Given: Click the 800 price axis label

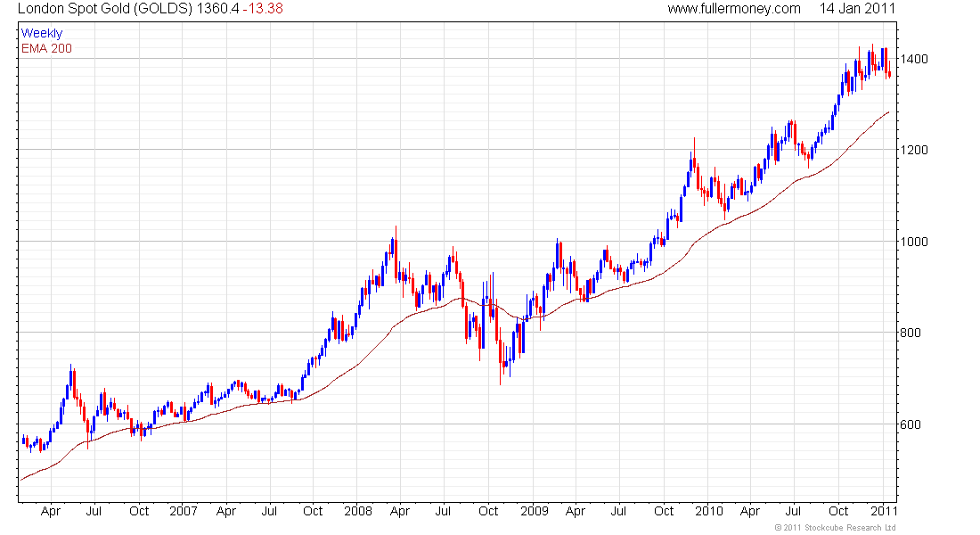Looking at the screenshot, I should coord(910,333).
